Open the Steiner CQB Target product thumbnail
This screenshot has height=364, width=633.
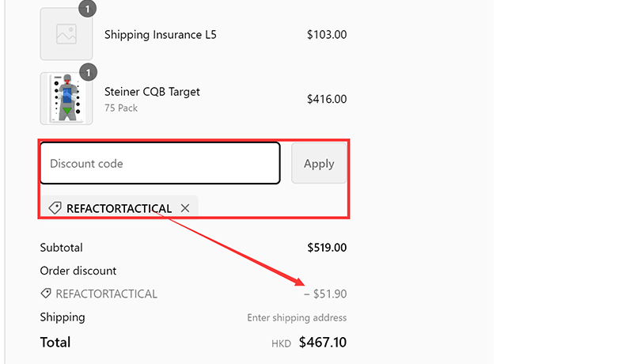(66, 99)
